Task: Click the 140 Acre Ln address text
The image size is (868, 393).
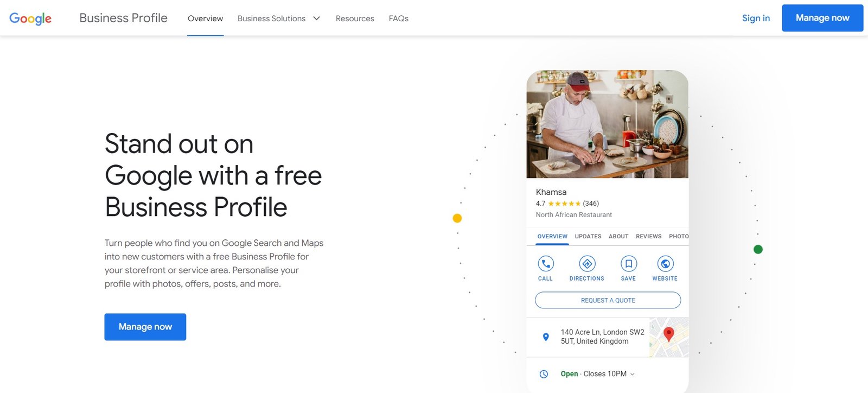Action: pos(602,337)
